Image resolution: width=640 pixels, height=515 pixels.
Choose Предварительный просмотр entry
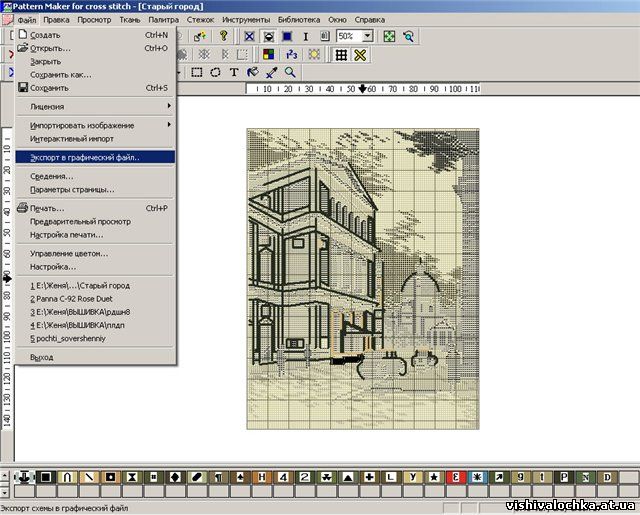coord(95,222)
